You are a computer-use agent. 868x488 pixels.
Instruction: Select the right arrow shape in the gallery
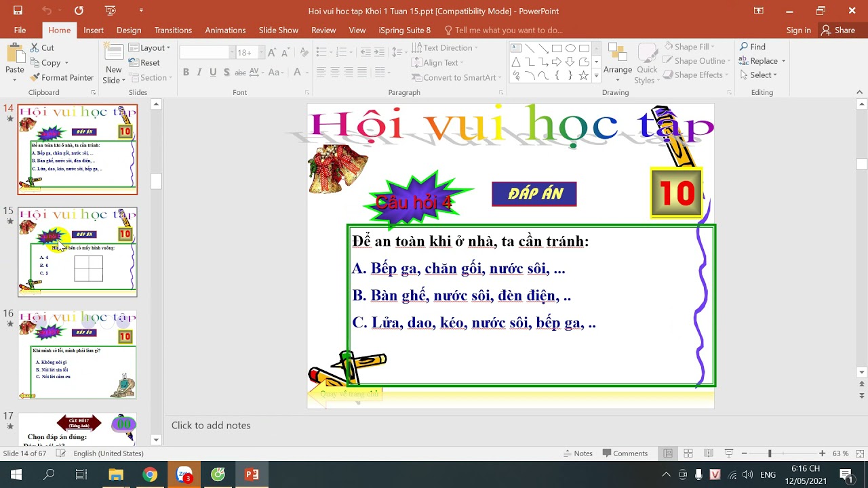tap(557, 62)
